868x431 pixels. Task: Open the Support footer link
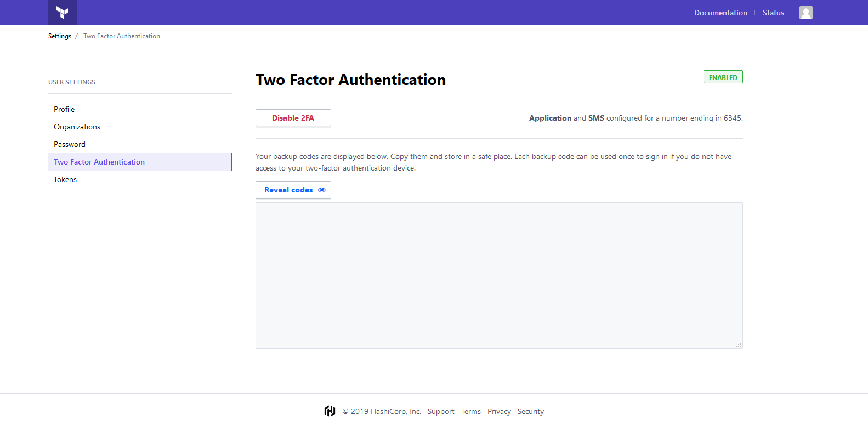[x=441, y=411]
